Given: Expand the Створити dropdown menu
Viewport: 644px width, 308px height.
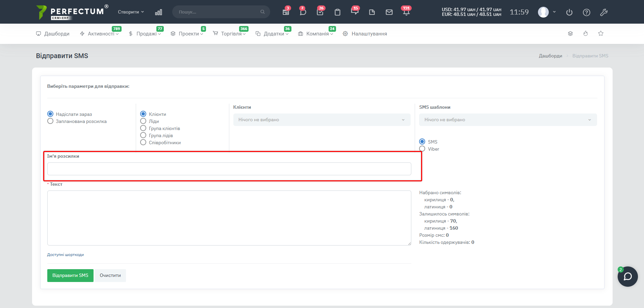Looking at the screenshot, I should tap(131, 12).
